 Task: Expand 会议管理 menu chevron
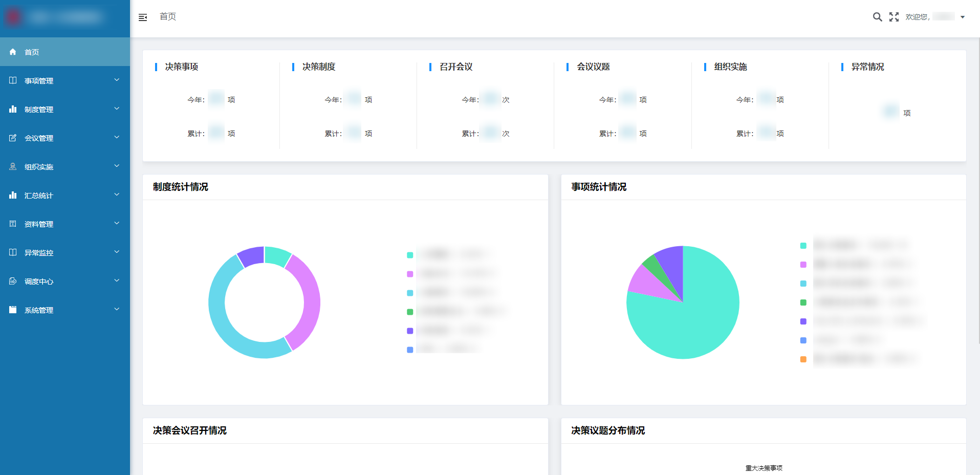pyautogui.click(x=117, y=137)
